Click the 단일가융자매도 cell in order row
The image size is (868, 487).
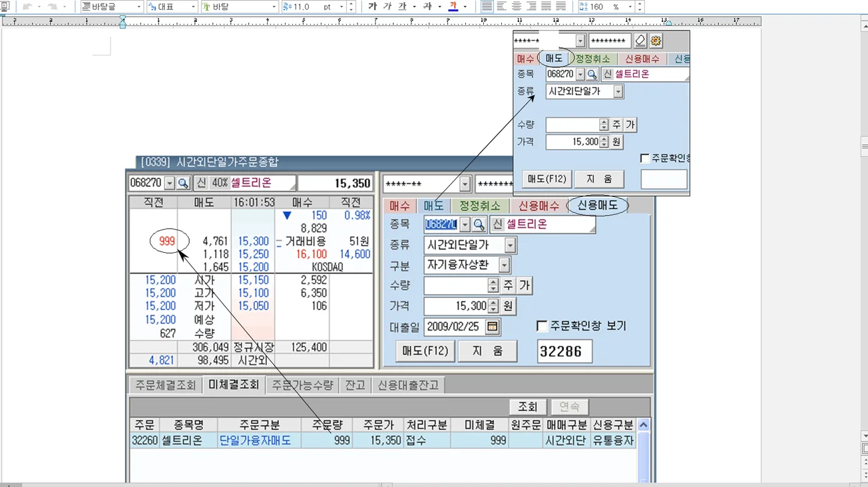(260, 440)
